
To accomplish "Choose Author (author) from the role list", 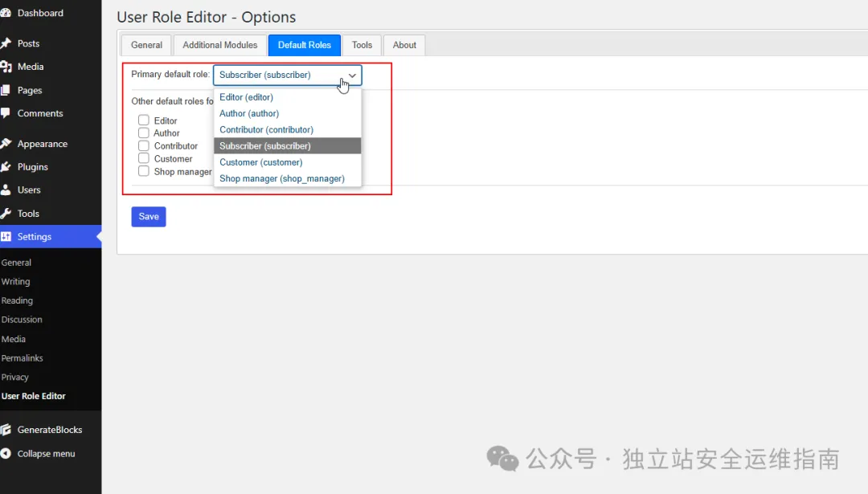I will click(x=287, y=113).
